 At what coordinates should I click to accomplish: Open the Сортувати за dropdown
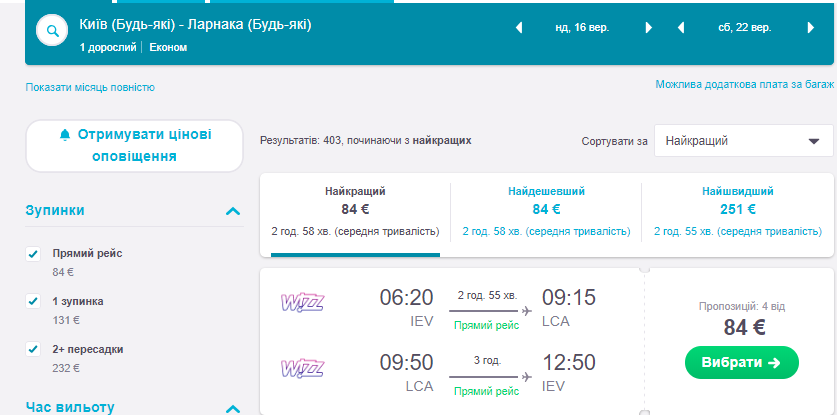coord(743,141)
